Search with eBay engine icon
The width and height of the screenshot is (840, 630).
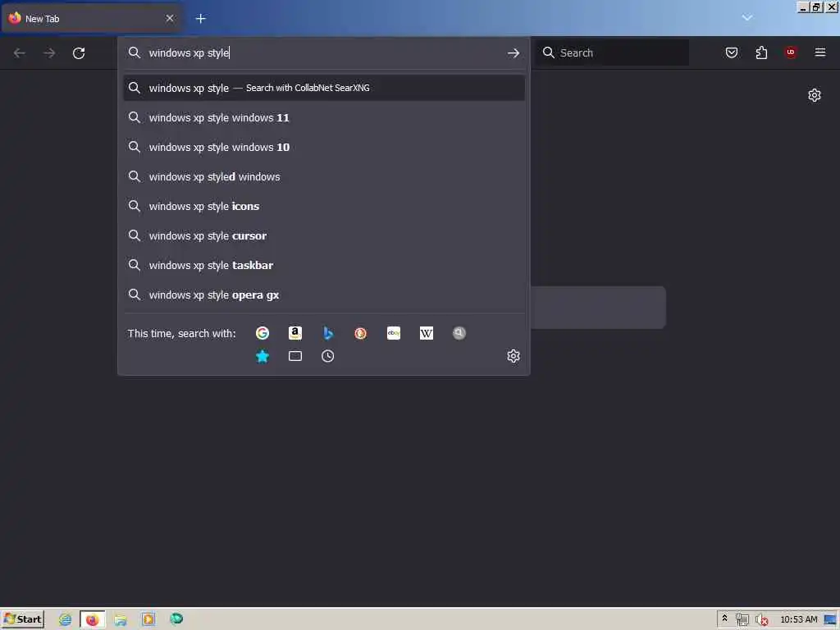(394, 333)
